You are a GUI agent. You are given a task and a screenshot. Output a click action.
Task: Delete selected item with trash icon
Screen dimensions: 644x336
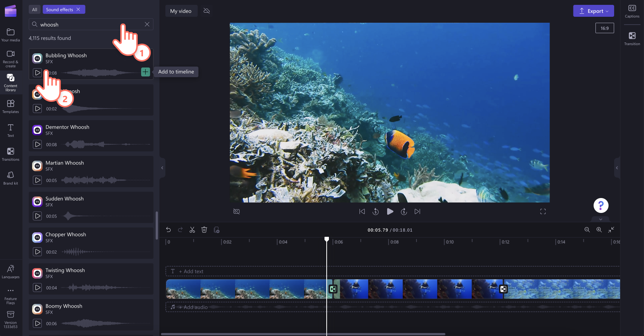(x=204, y=230)
